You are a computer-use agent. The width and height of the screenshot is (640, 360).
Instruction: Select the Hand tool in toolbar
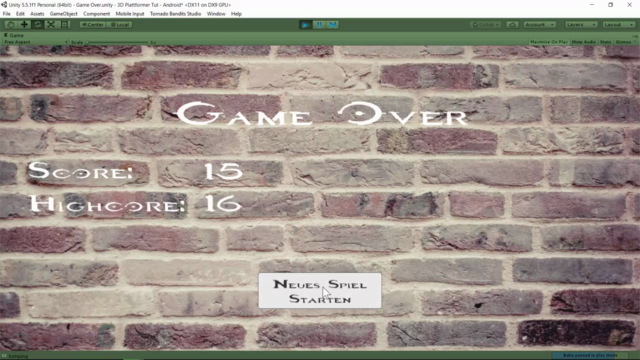11,24
